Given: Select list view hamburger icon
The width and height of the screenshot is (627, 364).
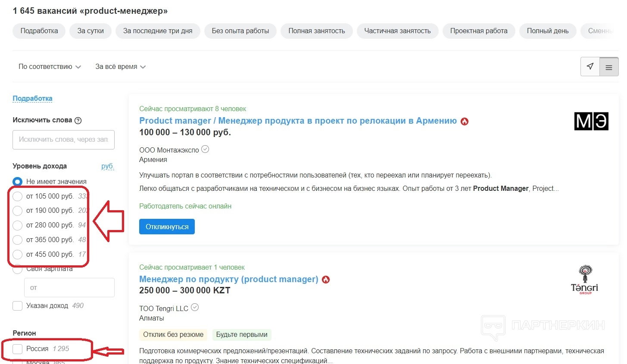Looking at the screenshot, I should (x=609, y=67).
